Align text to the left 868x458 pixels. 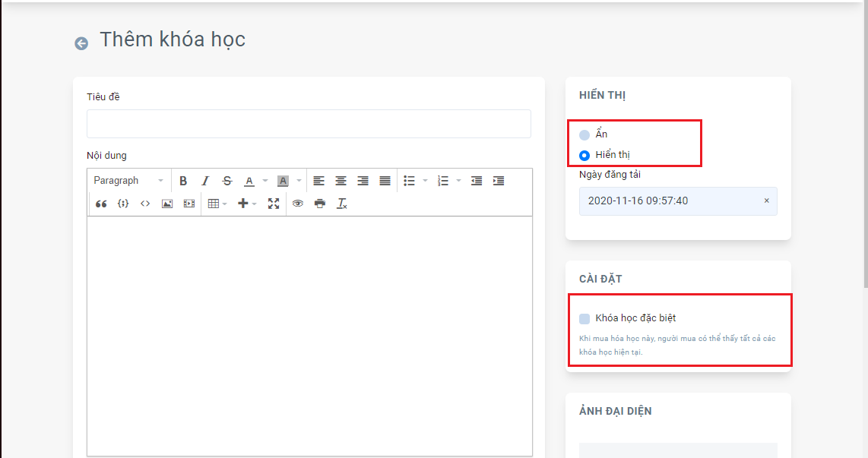tap(319, 181)
